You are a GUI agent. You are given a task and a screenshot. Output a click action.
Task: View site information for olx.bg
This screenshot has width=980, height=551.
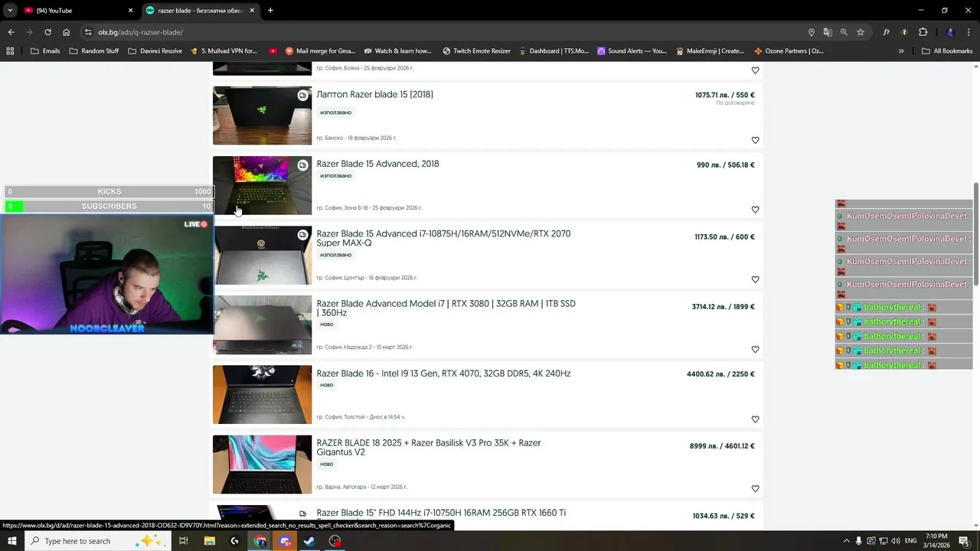(88, 32)
